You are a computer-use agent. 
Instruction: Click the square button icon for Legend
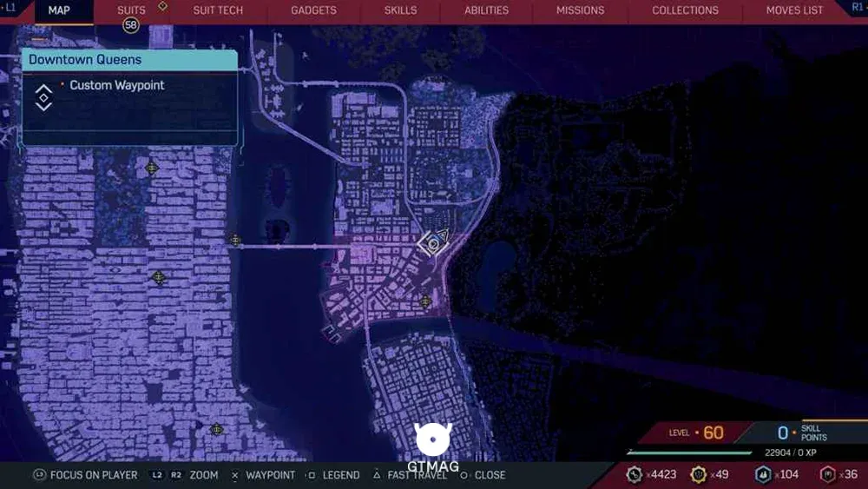312,475
